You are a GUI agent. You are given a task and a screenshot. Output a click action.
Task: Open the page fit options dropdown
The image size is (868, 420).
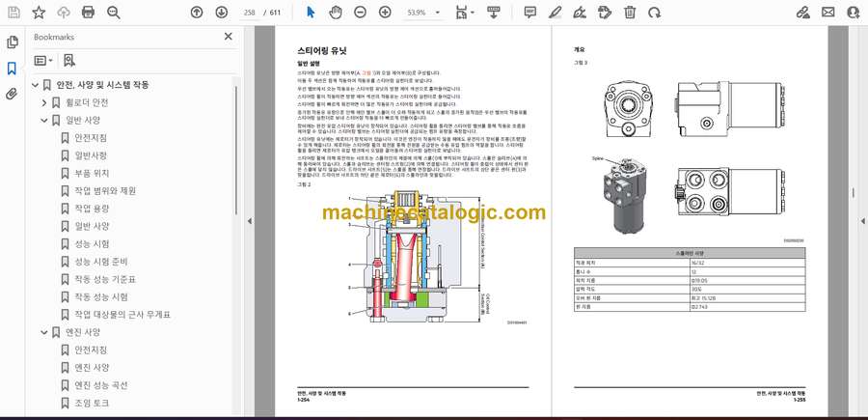tap(464, 13)
